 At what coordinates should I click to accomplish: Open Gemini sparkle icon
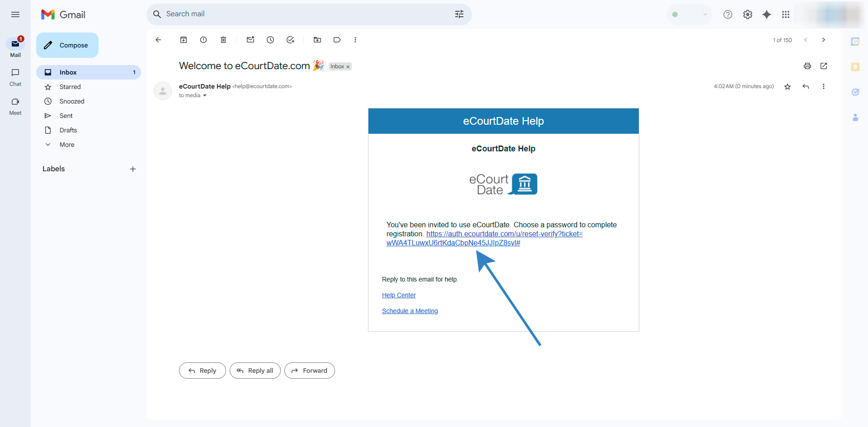click(767, 14)
